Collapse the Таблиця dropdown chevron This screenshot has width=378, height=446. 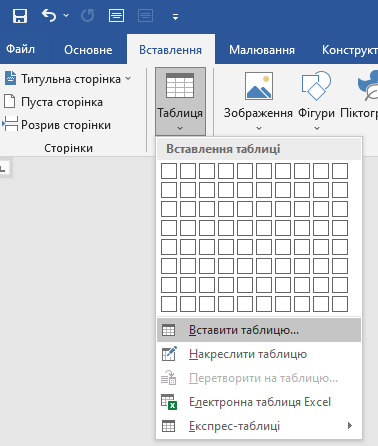click(x=180, y=128)
